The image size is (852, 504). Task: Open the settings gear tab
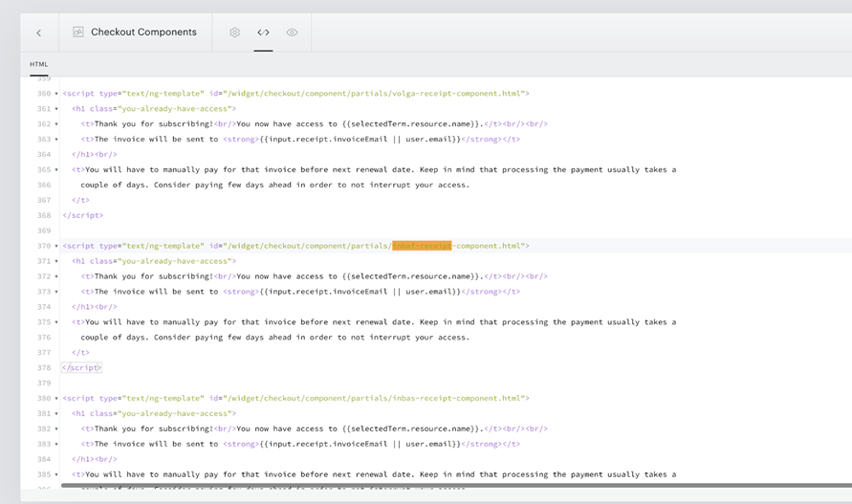(x=234, y=33)
